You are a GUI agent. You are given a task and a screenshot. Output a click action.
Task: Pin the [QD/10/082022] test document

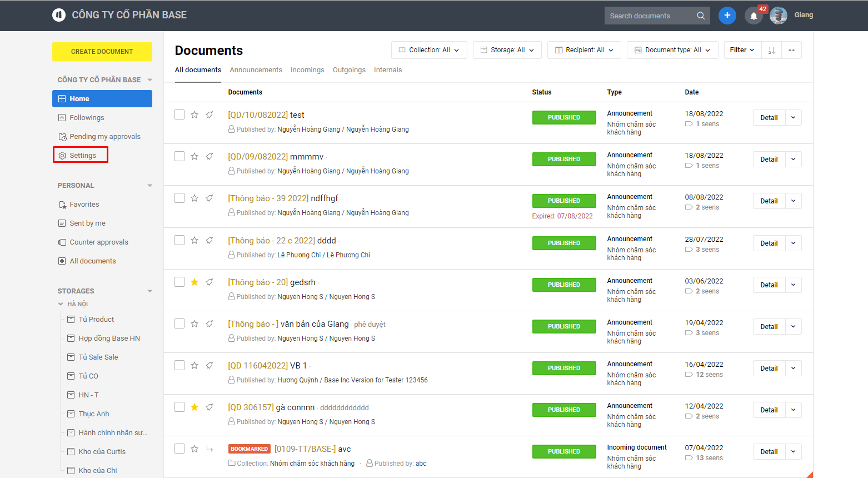click(209, 114)
